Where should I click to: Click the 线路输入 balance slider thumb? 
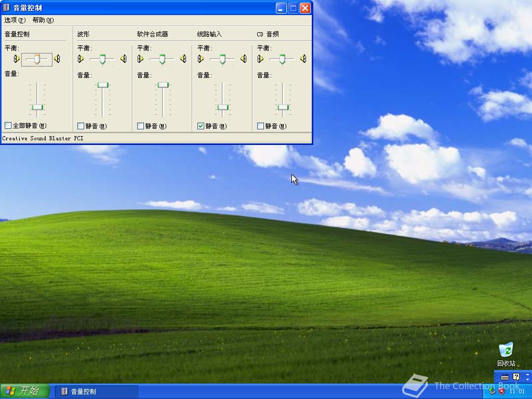[222, 59]
